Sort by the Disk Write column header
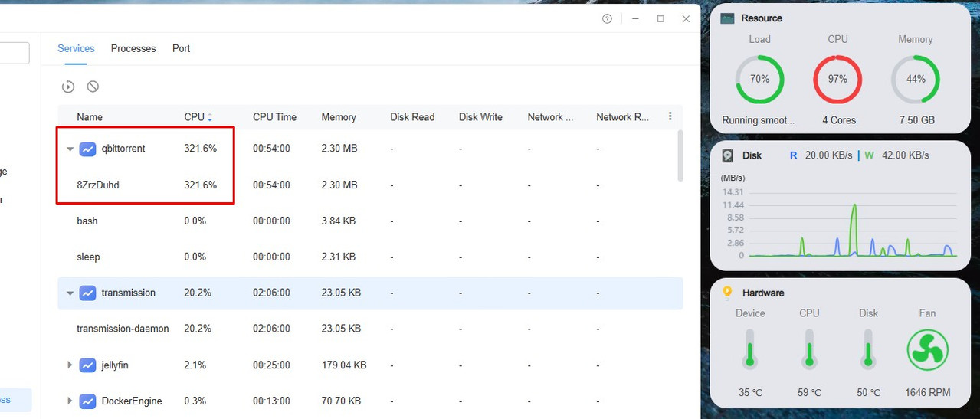980x419 pixels. 480,117
